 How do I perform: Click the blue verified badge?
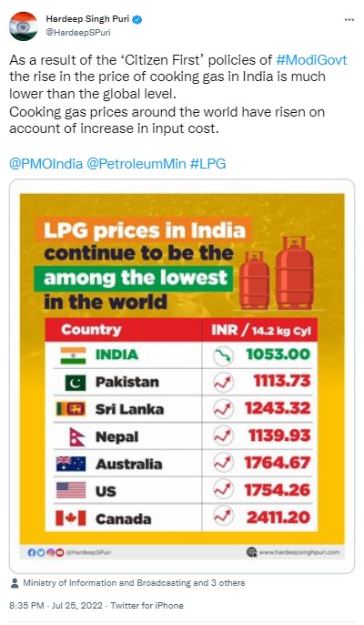point(137,19)
